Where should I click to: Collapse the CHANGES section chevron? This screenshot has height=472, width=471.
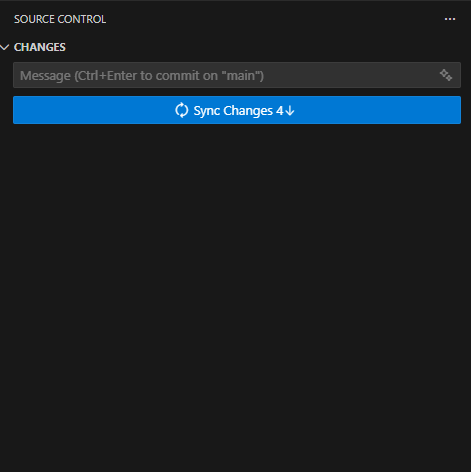[x=5, y=47]
